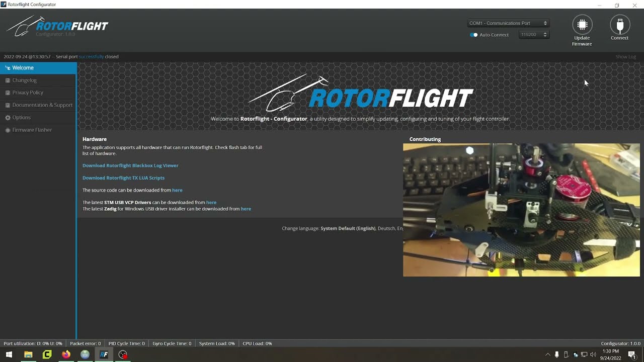644x362 pixels.
Task: Click the globe app icon in taskbar
Action: coord(85,354)
